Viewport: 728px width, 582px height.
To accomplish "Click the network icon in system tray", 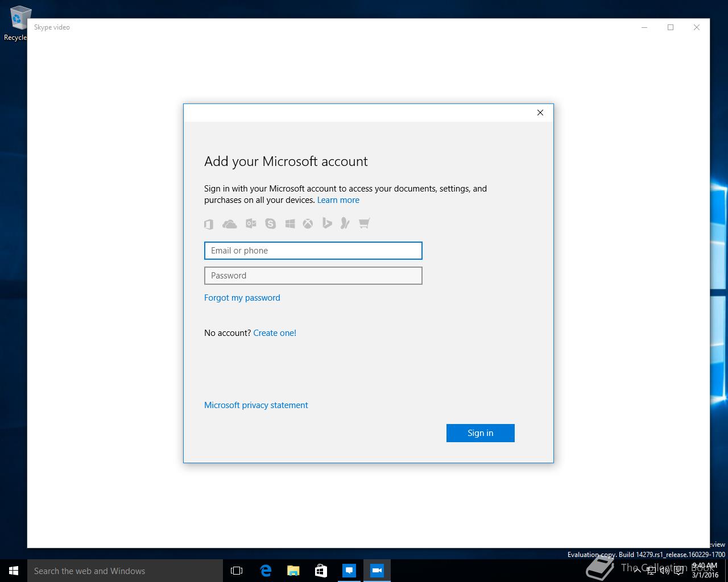I will [651, 571].
